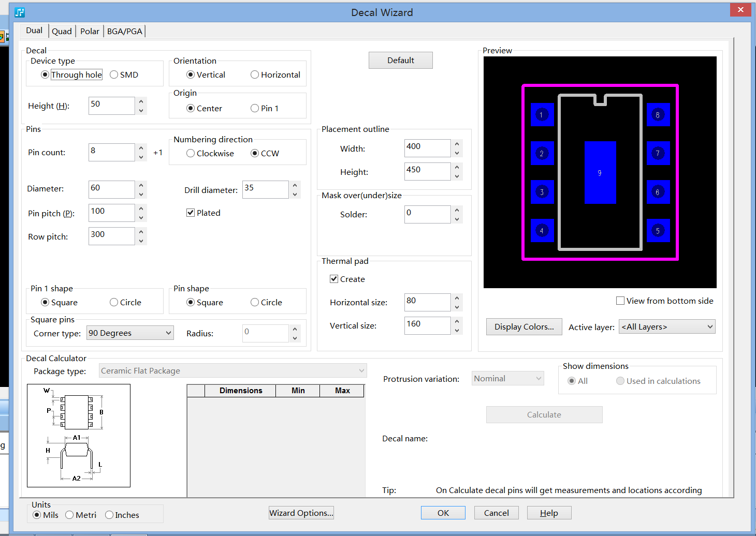Click the package diagram in Decal Calculator
The image size is (756, 536).
click(x=78, y=435)
